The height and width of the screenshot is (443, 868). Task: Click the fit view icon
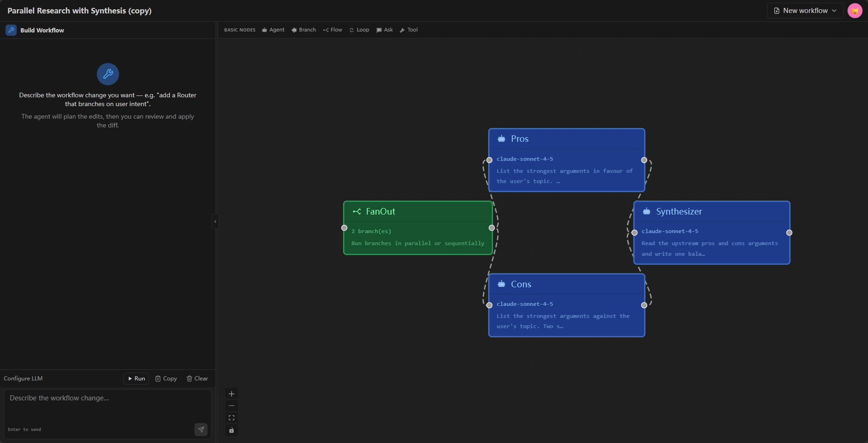[x=232, y=418]
